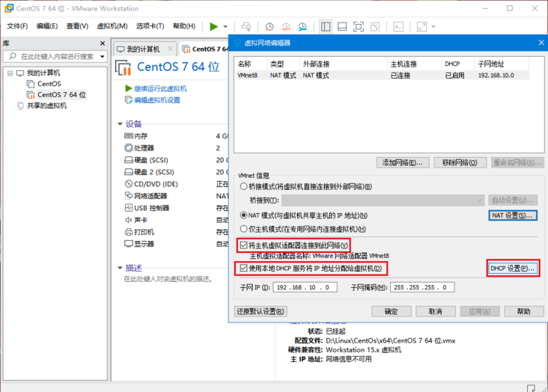The width and height of the screenshot is (548, 392).
Task: Open the 编辑(E) menu
Action: [x=47, y=26]
